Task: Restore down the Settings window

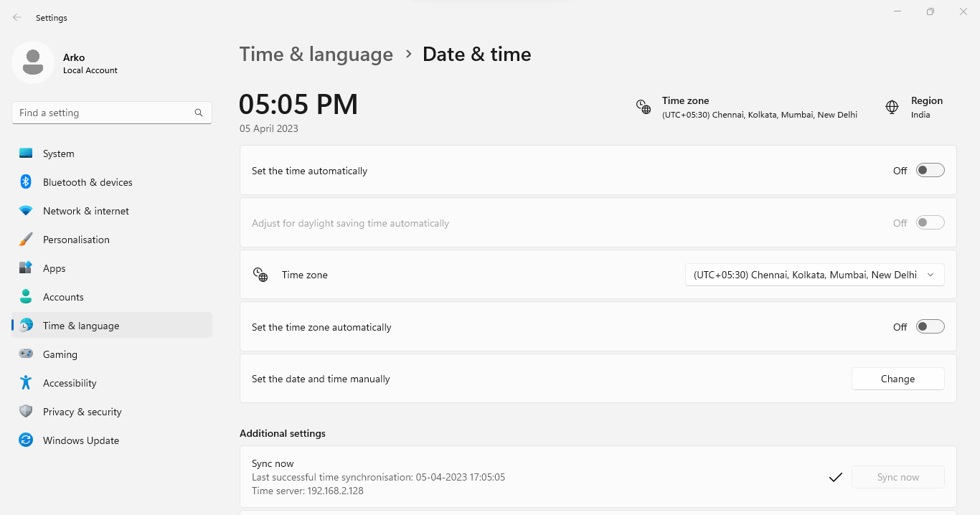Action: click(930, 11)
